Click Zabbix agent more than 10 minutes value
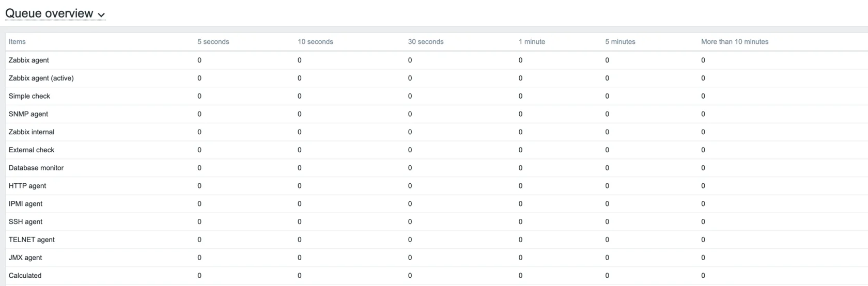 click(703, 60)
